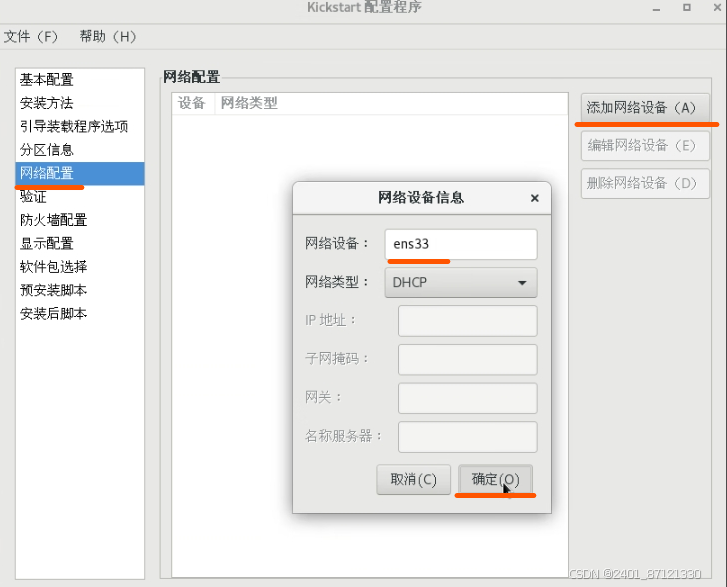The height and width of the screenshot is (587, 727).
Task: Open the 文件 (F) menu
Action: 31,36
